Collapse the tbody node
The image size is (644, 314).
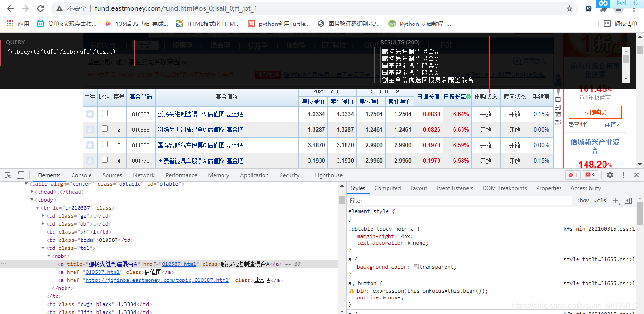pyautogui.click(x=32, y=200)
